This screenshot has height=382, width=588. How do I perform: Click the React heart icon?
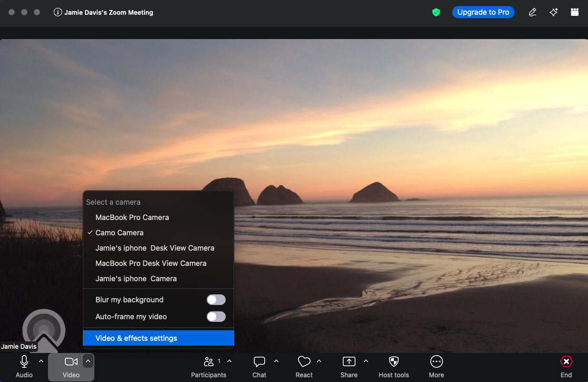(x=304, y=362)
